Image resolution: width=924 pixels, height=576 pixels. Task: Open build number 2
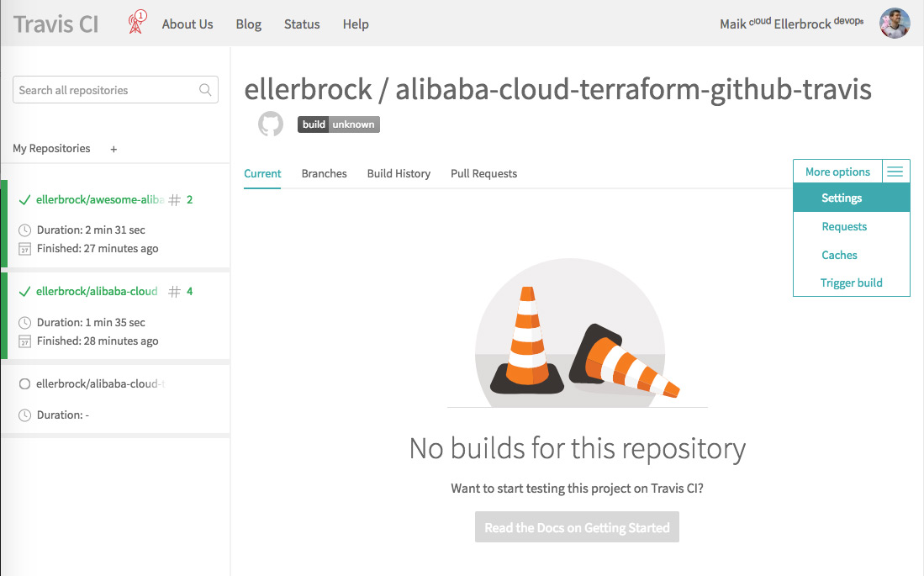[x=190, y=199]
